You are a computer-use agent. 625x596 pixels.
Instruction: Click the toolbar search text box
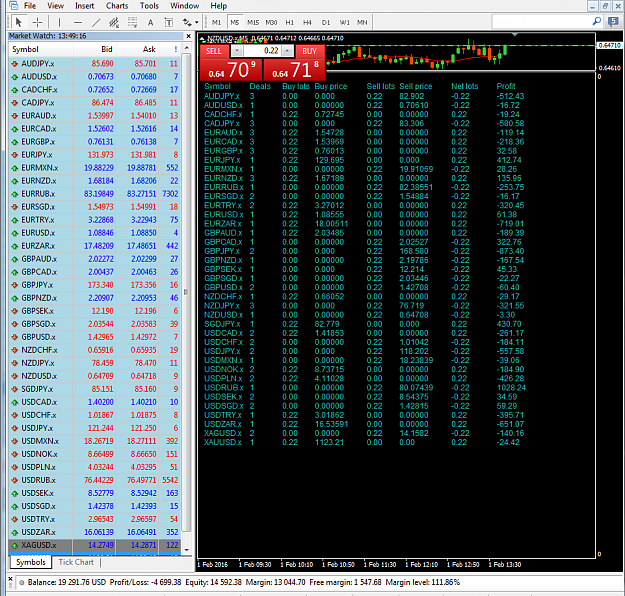tap(541, 22)
